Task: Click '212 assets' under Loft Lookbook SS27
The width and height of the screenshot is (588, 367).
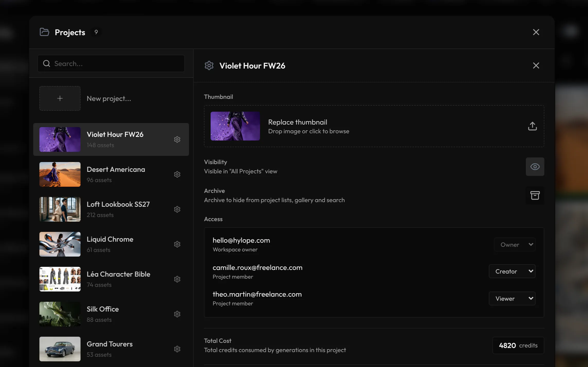Action: pyautogui.click(x=100, y=215)
